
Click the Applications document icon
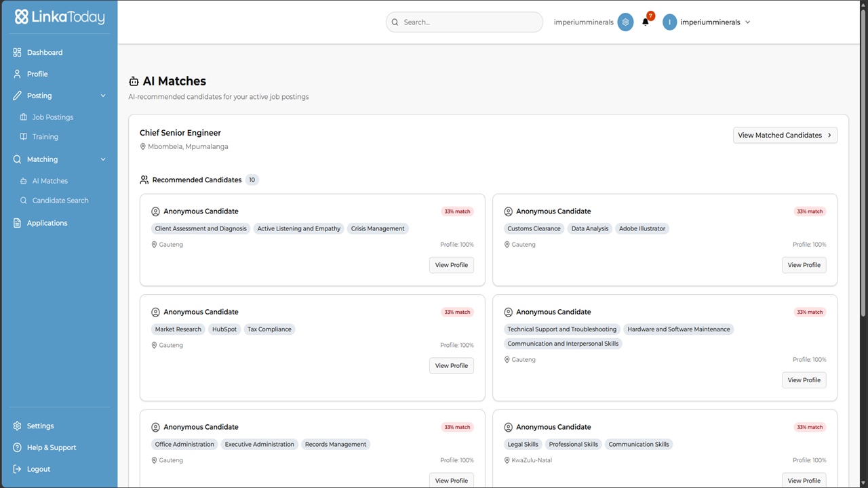[x=18, y=223]
